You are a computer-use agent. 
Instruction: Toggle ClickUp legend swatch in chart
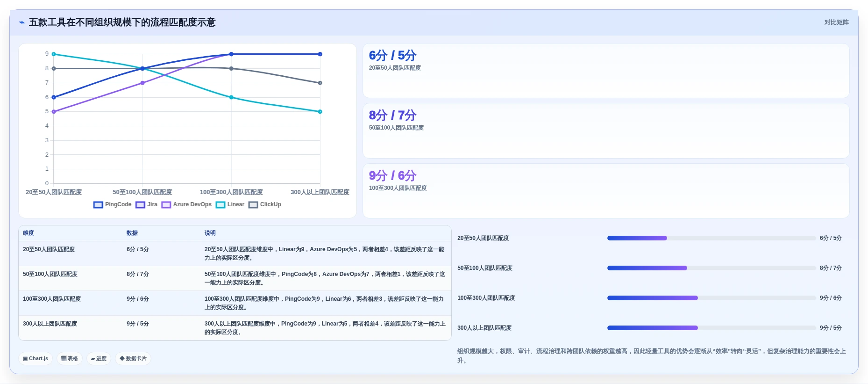click(x=253, y=205)
